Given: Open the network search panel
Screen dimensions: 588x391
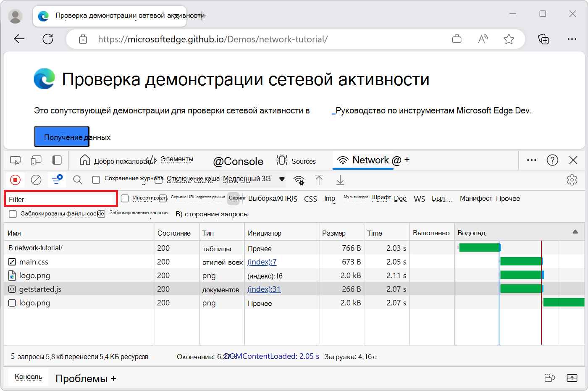Looking at the screenshot, I should (x=77, y=180).
